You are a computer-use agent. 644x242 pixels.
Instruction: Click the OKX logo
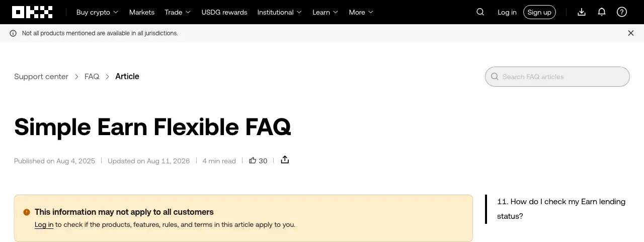[32, 12]
